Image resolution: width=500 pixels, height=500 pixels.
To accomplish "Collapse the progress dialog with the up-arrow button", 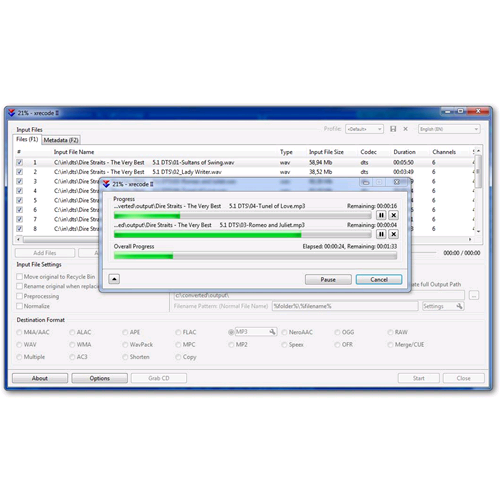I will pyautogui.click(x=114, y=279).
